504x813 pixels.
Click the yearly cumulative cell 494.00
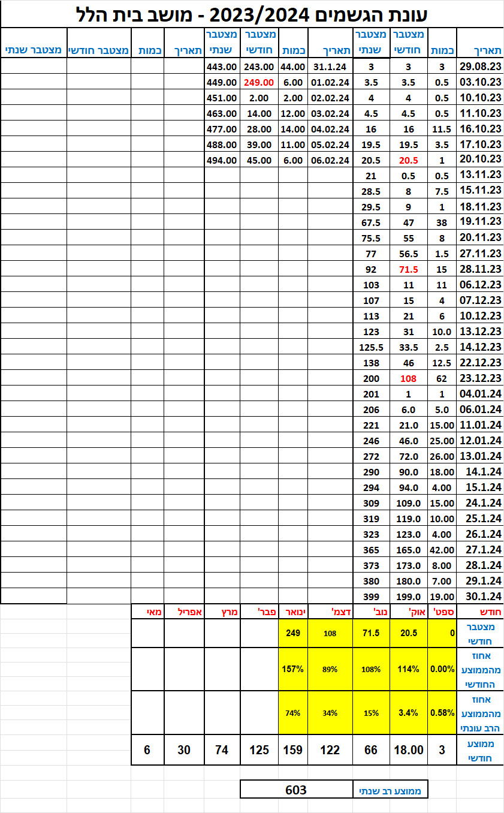point(222,160)
